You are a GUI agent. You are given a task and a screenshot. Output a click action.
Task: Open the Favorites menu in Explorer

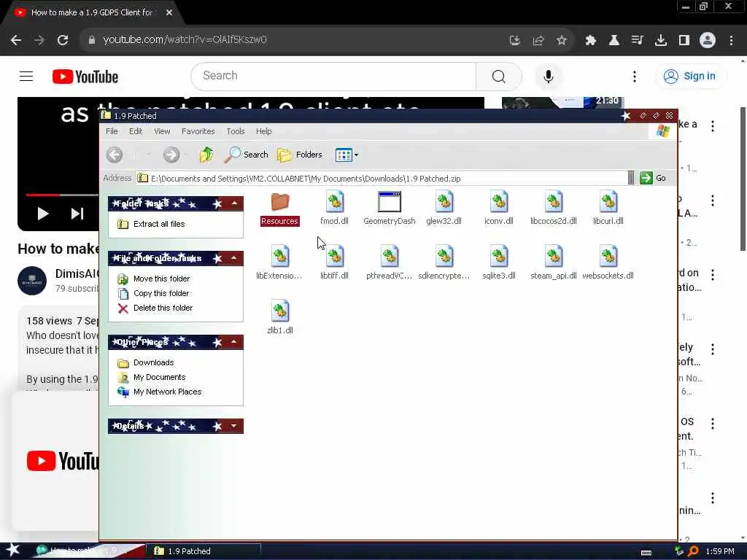coord(198,131)
